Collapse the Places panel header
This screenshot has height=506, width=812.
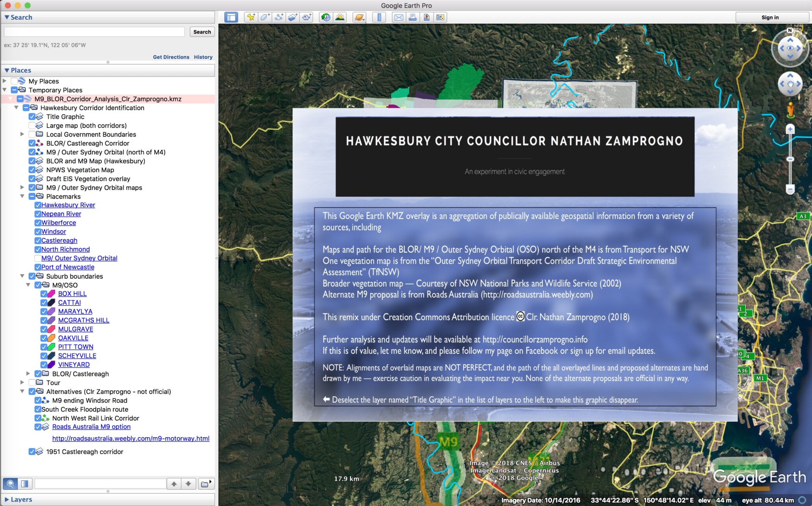pos(7,70)
